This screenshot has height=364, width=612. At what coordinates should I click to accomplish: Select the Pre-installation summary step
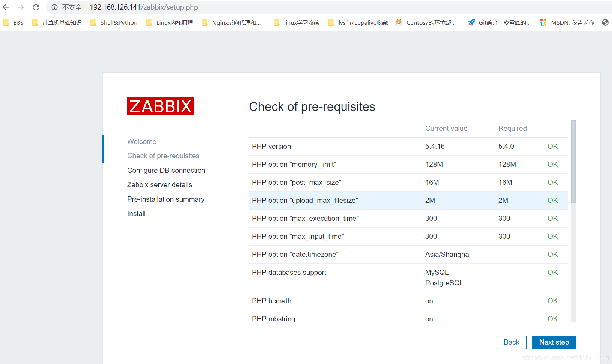pyautogui.click(x=166, y=199)
